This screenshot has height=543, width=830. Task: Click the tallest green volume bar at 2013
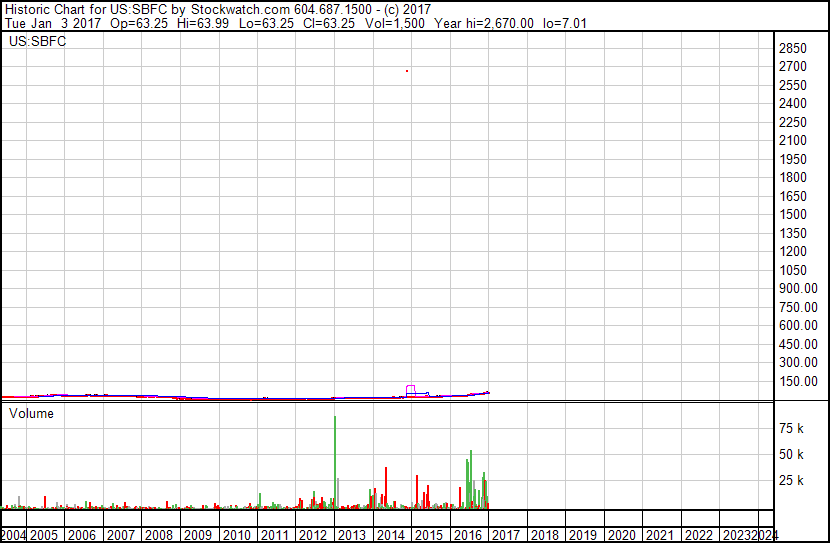335,463
